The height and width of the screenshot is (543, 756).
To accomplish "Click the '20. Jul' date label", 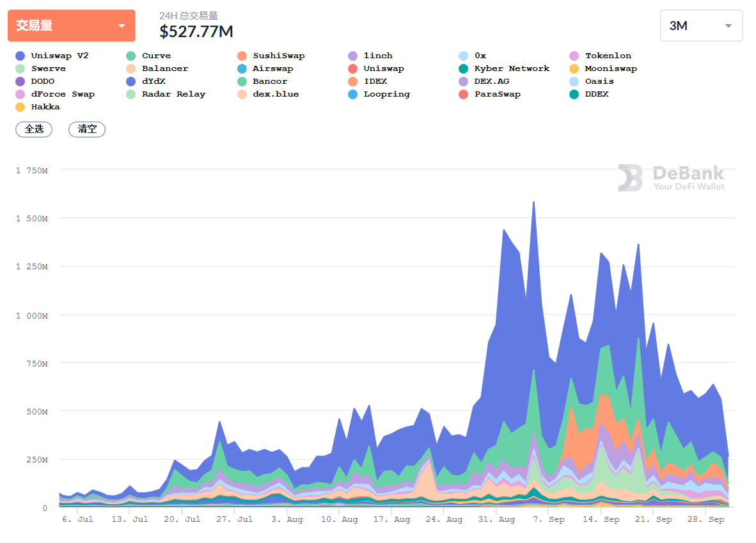I will click(182, 519).
